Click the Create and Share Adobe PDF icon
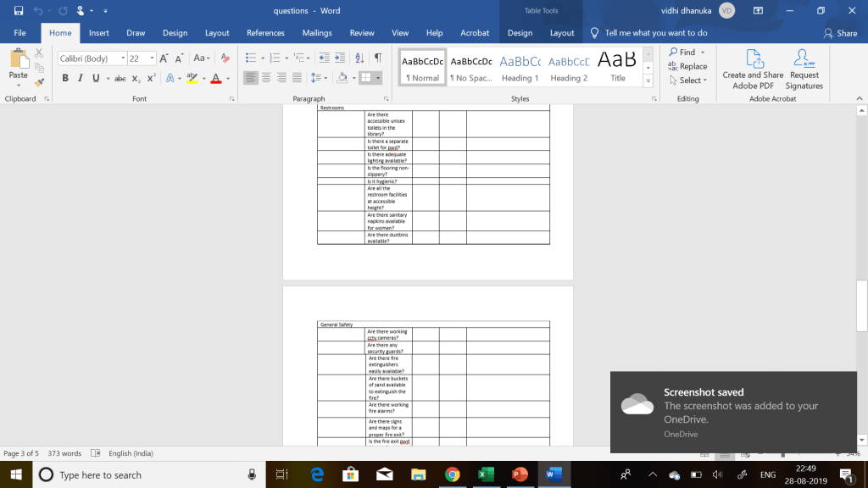 (x=754, y=58)
